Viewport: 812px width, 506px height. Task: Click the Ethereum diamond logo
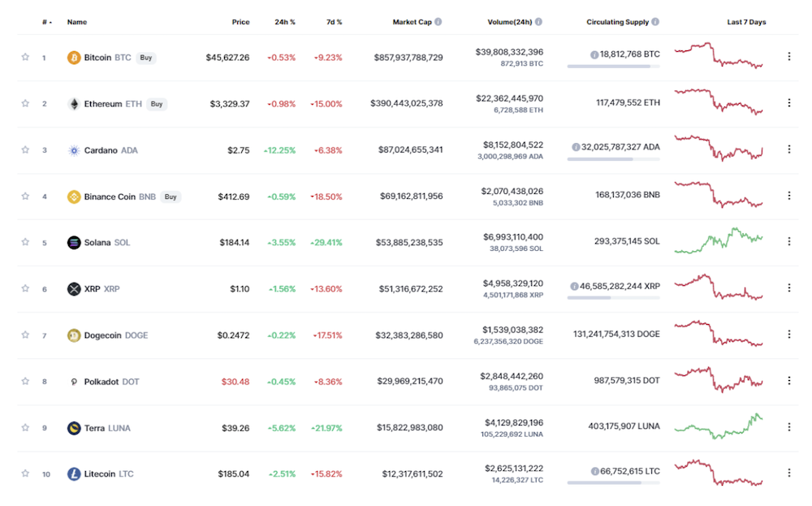tap(74, 104)
